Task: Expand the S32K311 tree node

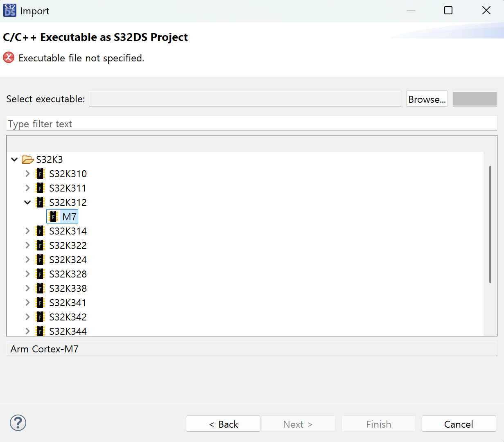Action: [27, 188]
